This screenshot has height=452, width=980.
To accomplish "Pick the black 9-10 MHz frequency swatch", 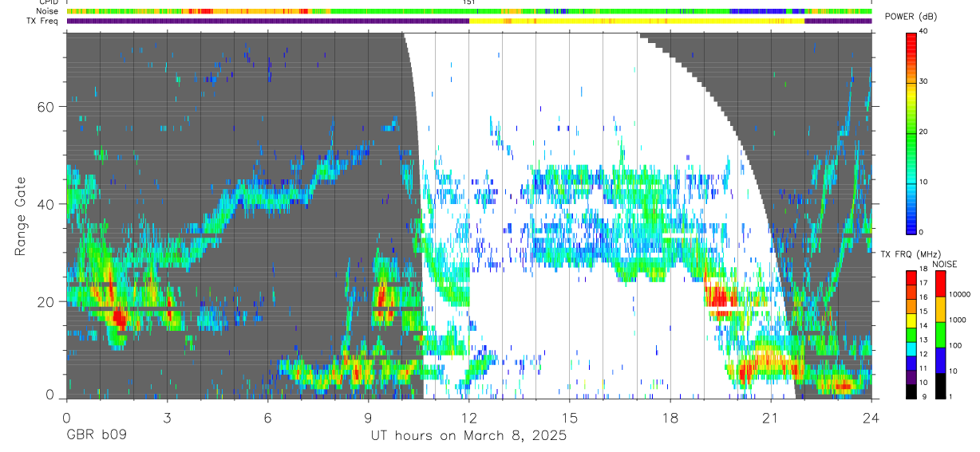I will coord(911,390).
